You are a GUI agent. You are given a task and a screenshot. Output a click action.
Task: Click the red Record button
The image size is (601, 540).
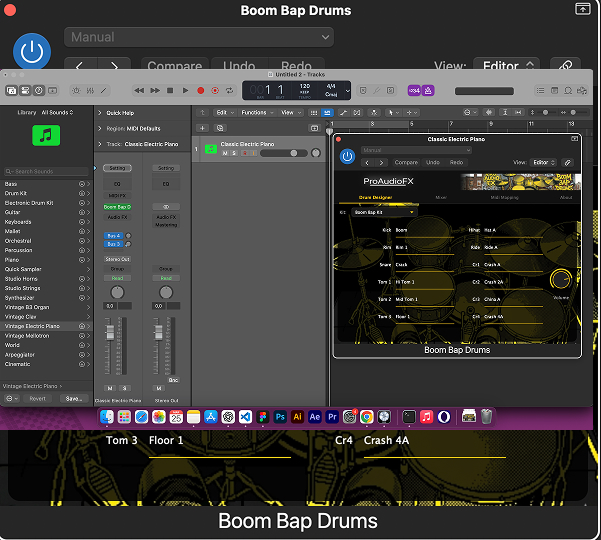pos(200,90)
